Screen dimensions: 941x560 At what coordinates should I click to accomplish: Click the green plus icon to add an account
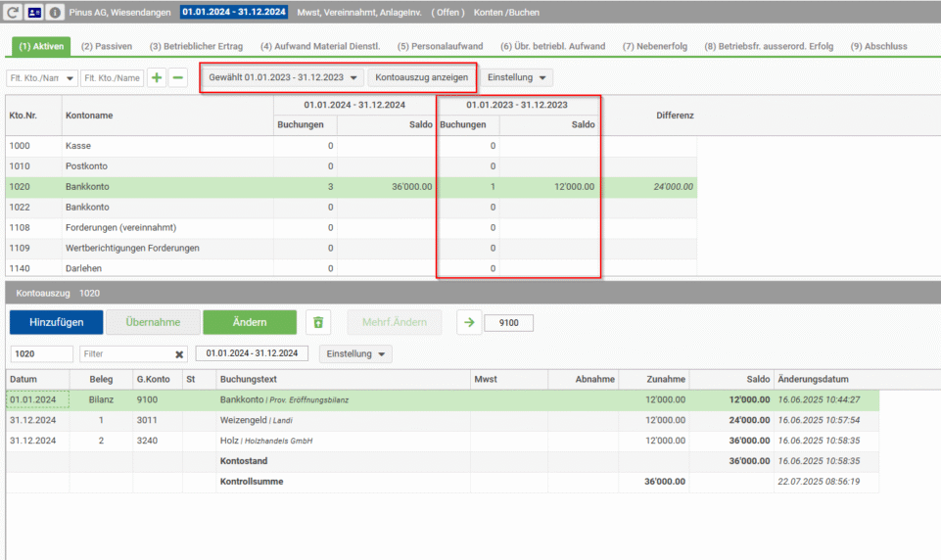coord(157,77)
